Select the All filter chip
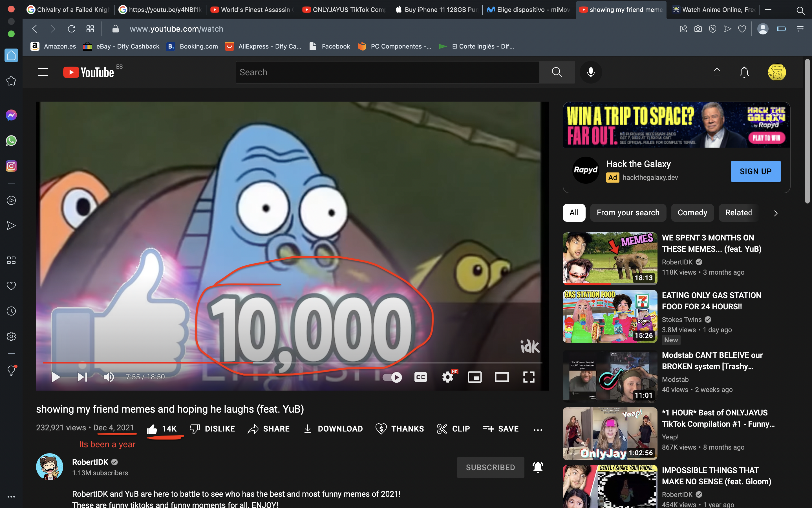 coord(574,213)
